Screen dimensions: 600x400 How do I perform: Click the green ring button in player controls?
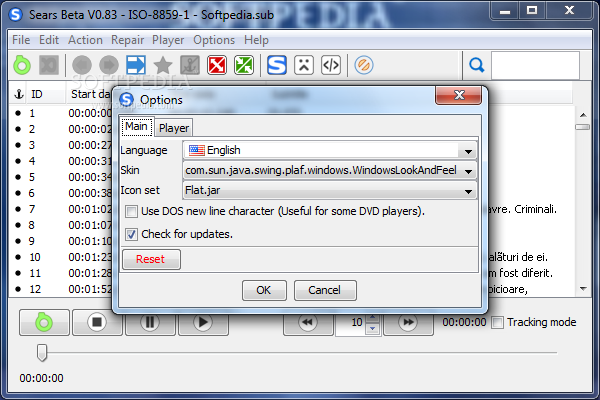(44, 322)
